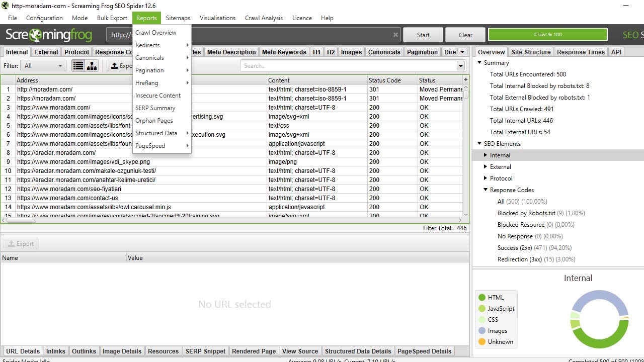This screenshot has width=644, height=362.
Task: Sort by the Address column header
Action: pos(141,80)
